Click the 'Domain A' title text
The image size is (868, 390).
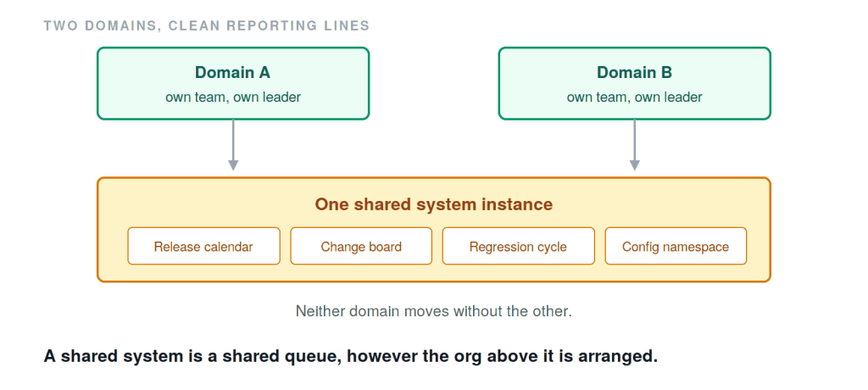[x=233, y=73]
